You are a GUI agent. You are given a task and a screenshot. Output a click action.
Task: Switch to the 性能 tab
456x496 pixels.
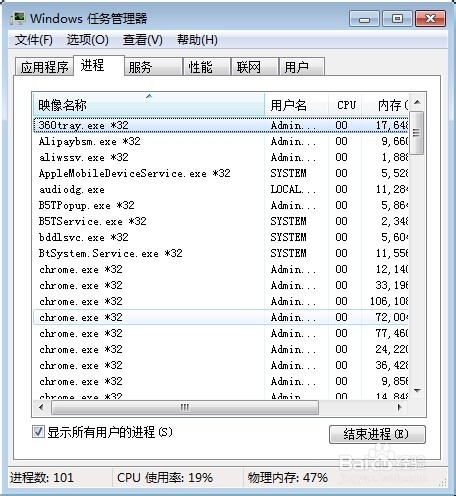206,67
